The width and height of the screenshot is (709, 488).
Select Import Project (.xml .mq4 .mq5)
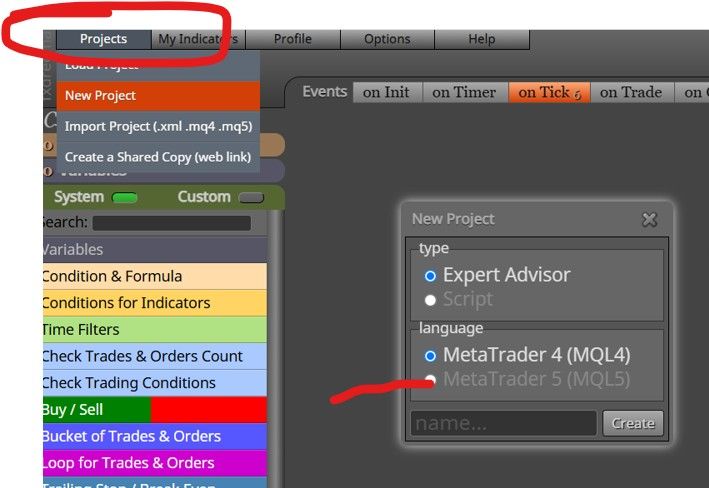[158, 126]
